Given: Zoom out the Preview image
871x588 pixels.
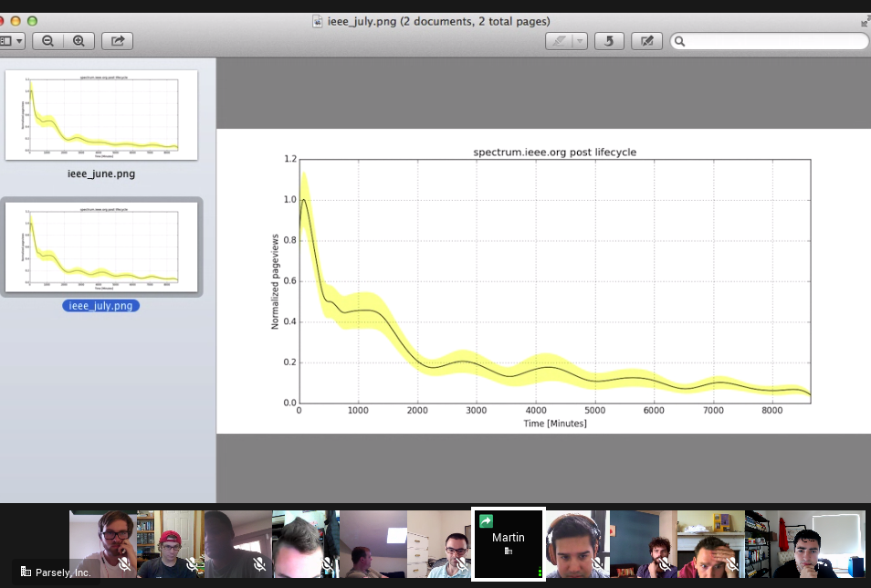Looking at the screenshot, I should [x=47, y=41].
